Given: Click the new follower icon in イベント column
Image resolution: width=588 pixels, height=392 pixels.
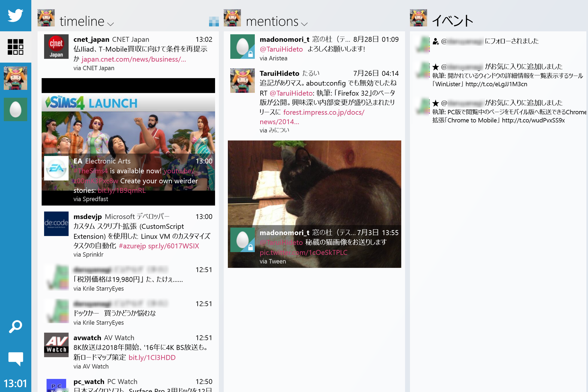Looking at the screenshot, I should coord(436,41).
